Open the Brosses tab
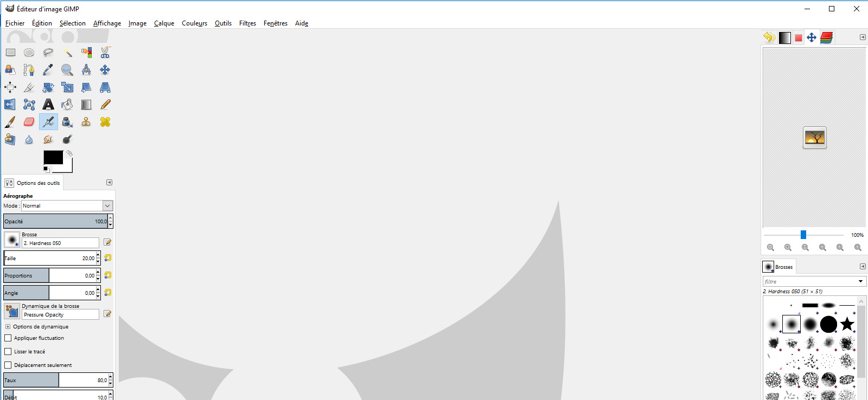This screenshot has width=868, height=400. point(778,267)
